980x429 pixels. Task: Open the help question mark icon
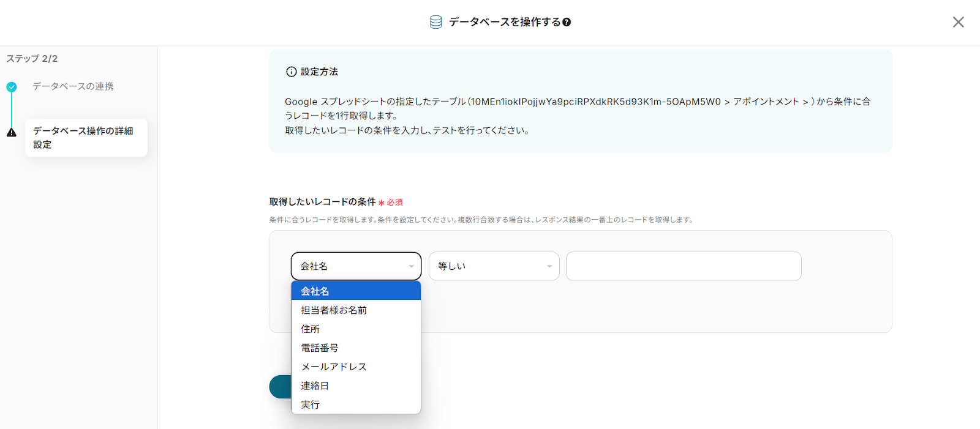pos(567,22)
